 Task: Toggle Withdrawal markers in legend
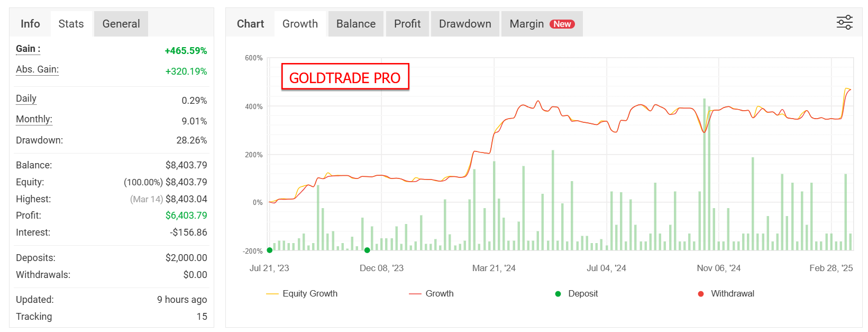pyautogui.click(x=726, y=293)
